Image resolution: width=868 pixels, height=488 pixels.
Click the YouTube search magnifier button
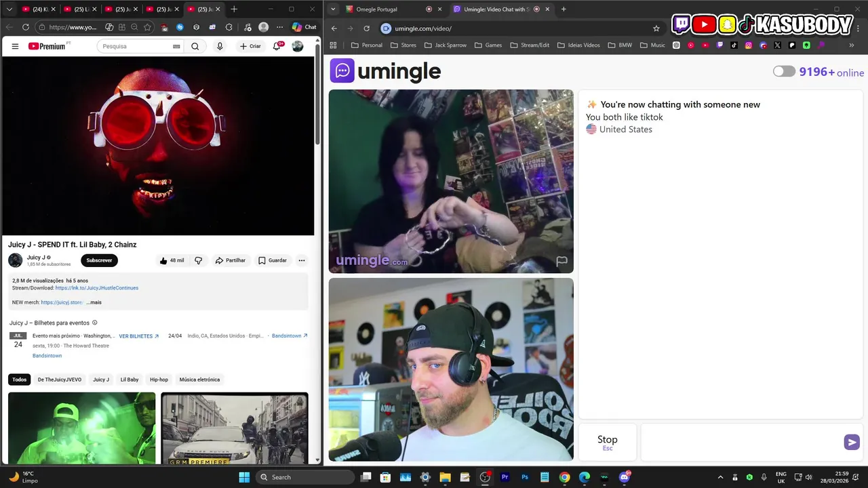tap(195, 46)
